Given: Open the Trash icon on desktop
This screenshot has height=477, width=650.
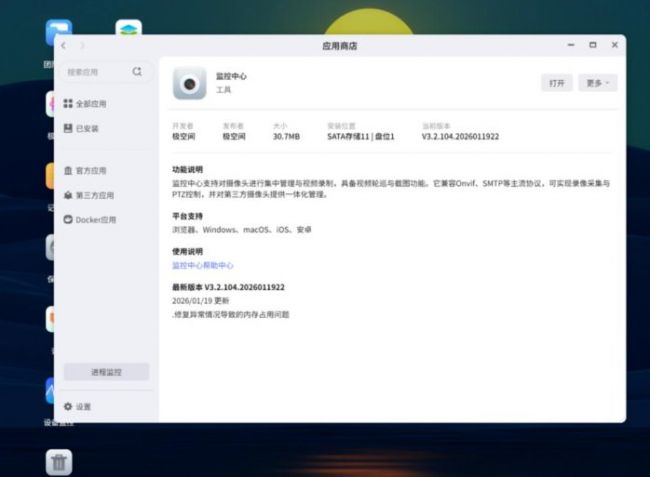Looking at the screenshot, I should pos(59,461).
